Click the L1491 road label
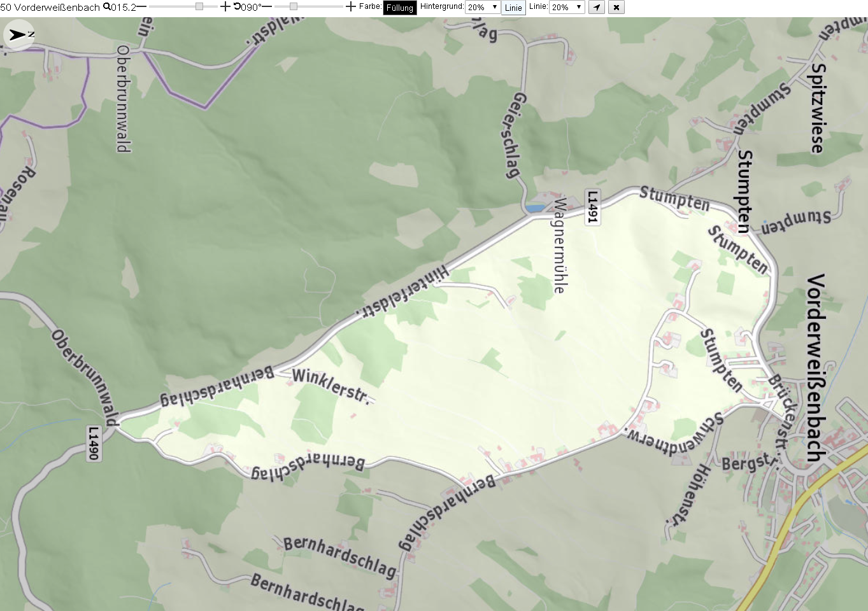 [x=592, y=206]
